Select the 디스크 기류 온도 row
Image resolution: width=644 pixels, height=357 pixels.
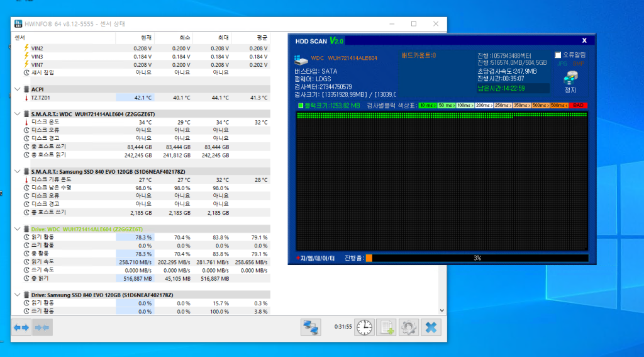pyautogui.click(x=141, y=179)
